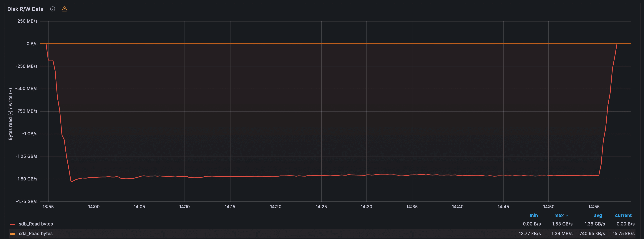
Task: Open the Disk R/W Data panel menu
Action: tap(25, 9)
